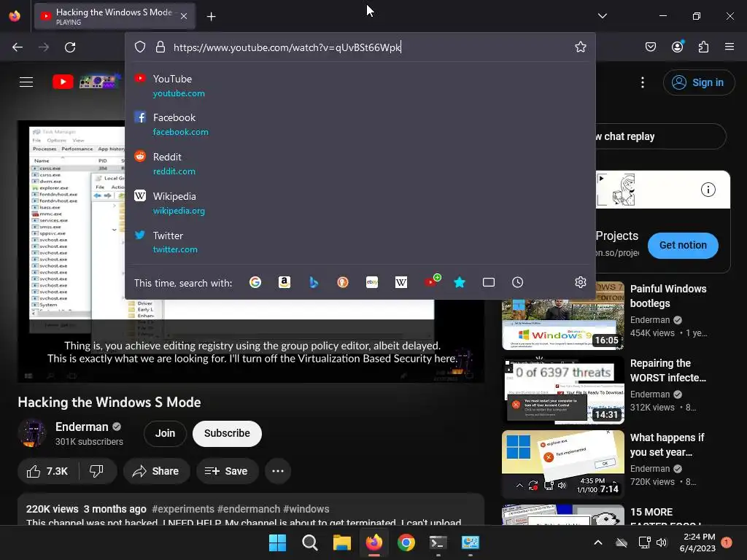Select the YouTube suggestion row
The height and width of the screenshot is (560, 747).
360,86
